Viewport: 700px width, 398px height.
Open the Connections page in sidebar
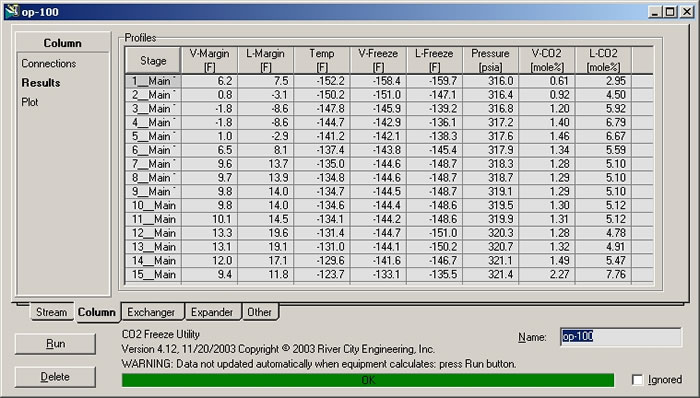point(49,64)
